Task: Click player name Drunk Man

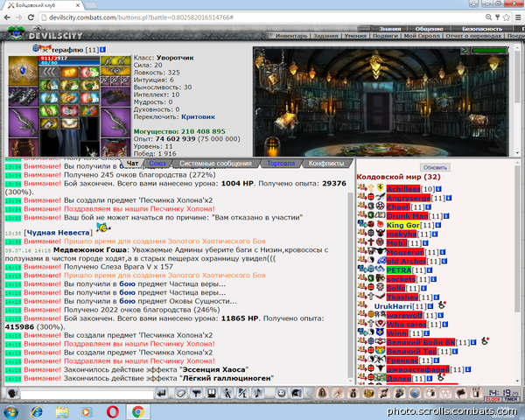Action: click(407, 216)
